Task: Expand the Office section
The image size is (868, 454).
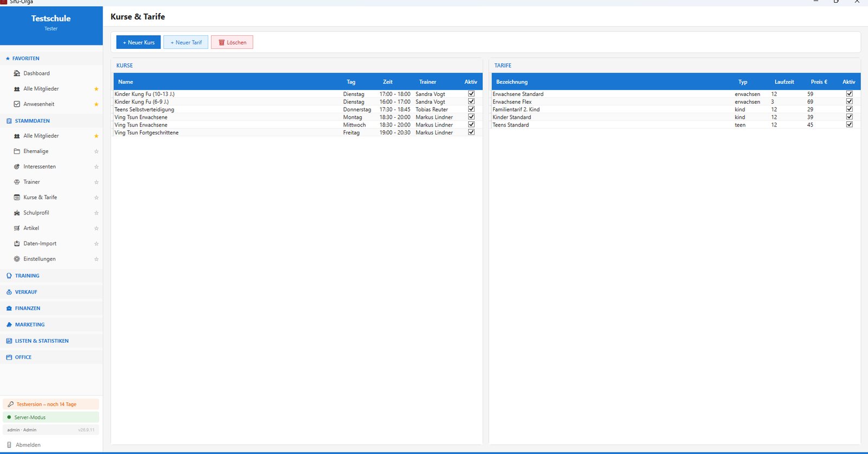Action: click(x=51, y=357)
